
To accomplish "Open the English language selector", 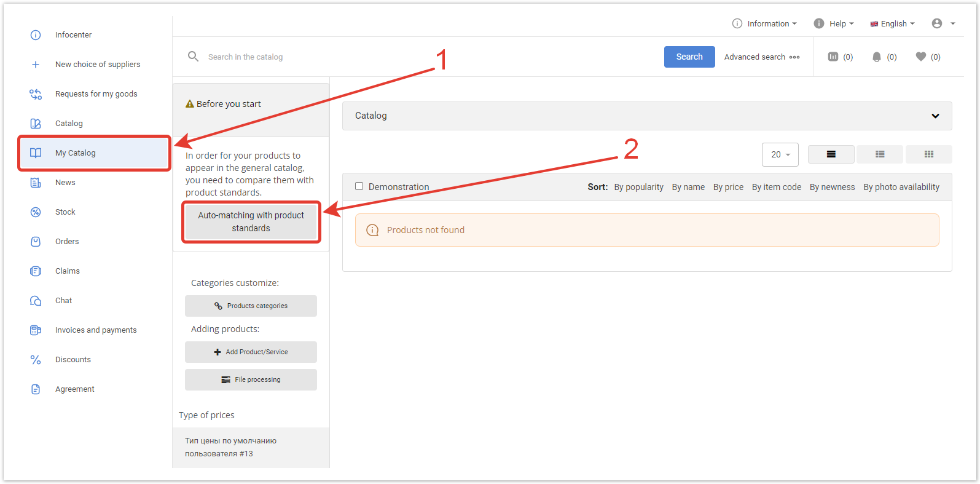I will click(892, 24).
